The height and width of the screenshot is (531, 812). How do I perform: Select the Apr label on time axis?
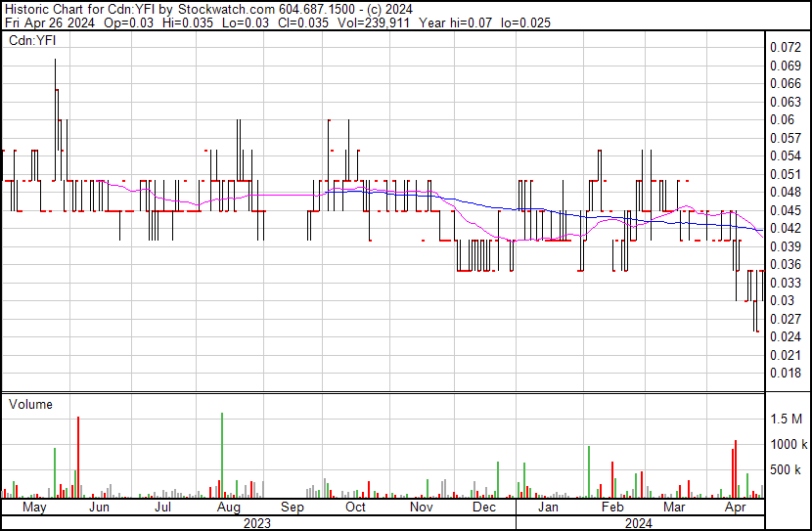tap(735, 508)
